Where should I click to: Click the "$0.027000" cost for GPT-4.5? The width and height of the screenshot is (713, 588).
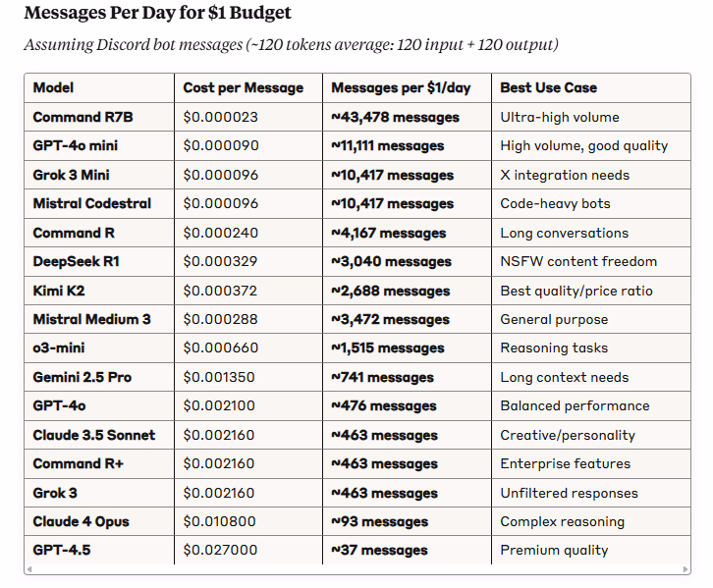point(220,550)
